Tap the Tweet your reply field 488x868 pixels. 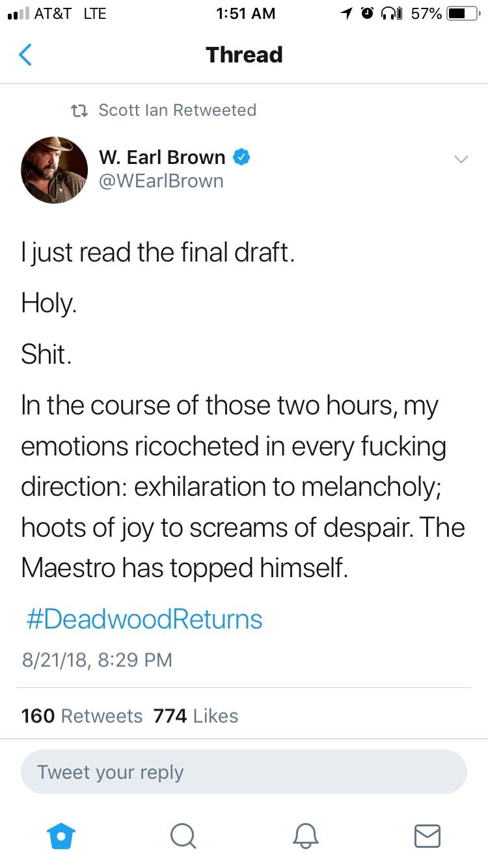pyautogui.click(x=244, y=772)
